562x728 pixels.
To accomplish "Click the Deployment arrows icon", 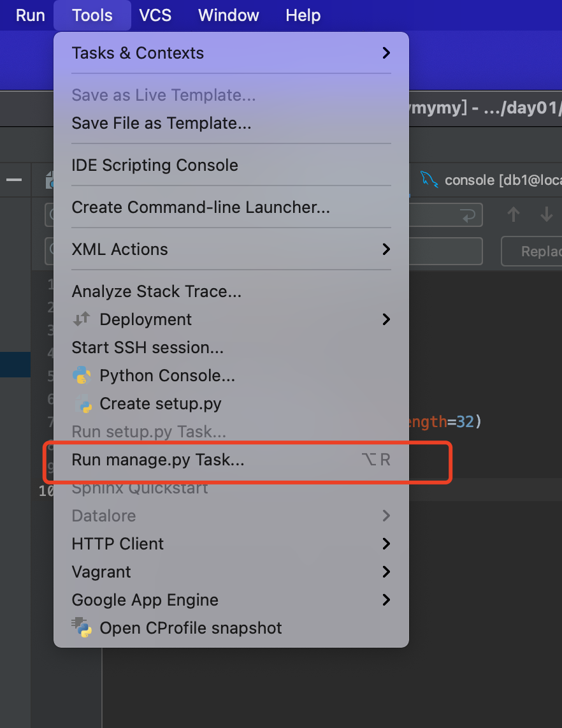I will (82, 319).
